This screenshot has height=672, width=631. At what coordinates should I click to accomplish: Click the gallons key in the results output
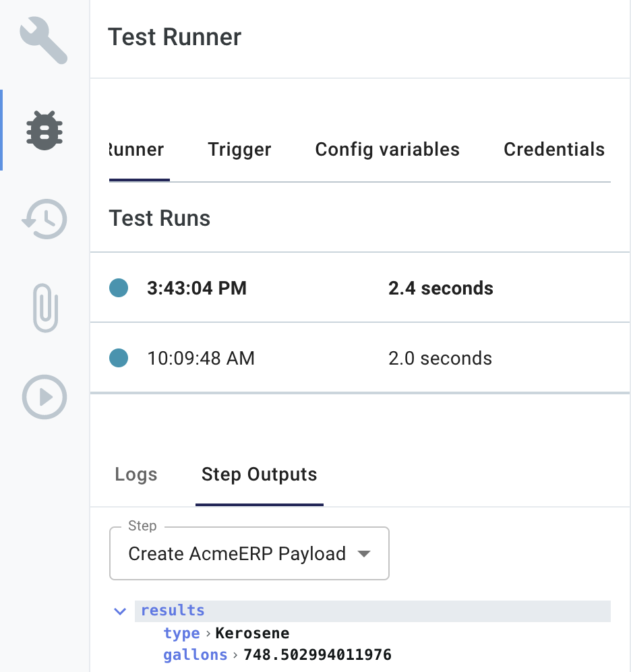click(195, 654)
